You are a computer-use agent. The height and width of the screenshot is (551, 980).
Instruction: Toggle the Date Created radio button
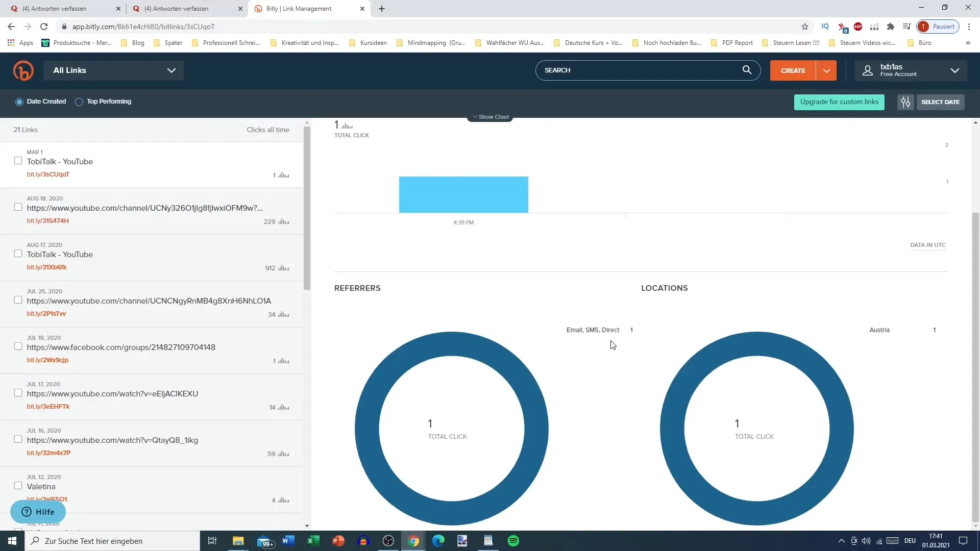pos(19,101)
